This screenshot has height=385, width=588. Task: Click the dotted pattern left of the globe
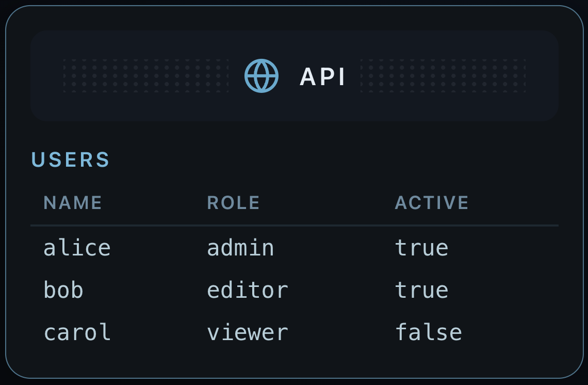click(x=146, y=76)
